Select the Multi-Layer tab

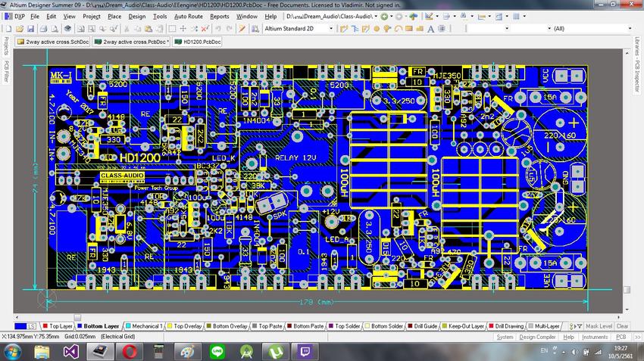point(544,326)
